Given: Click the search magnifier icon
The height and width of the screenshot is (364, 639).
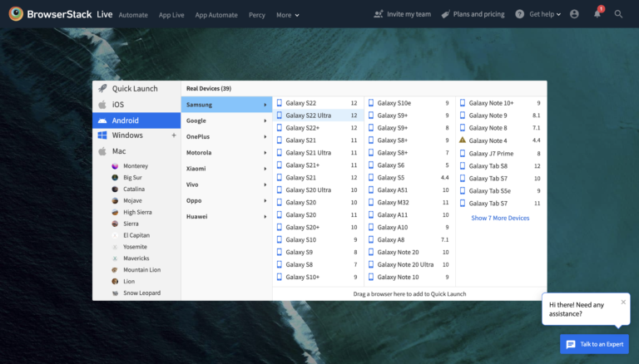Looking at the screenshot, I should coord(618,14).
